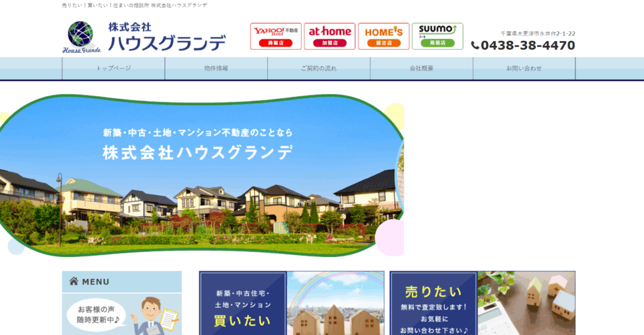
Task: Navigate to お問い合わせ
Action: pyautogui.click(x=524, y=69)
